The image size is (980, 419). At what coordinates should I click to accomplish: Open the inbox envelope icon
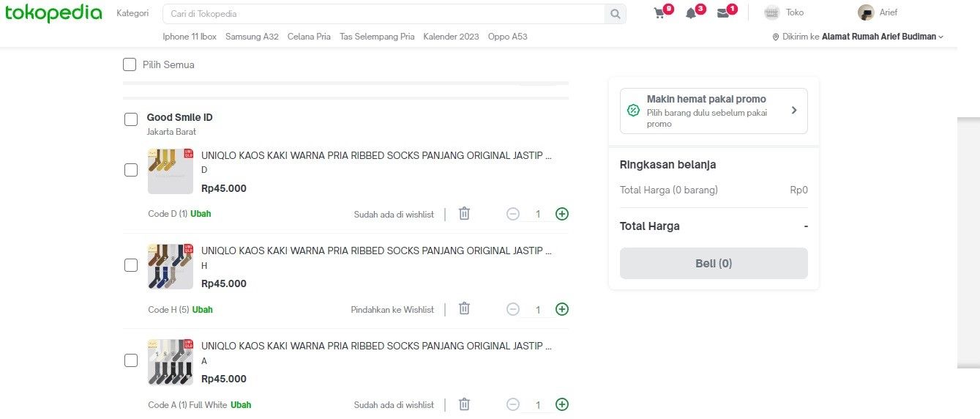point(723,13)
